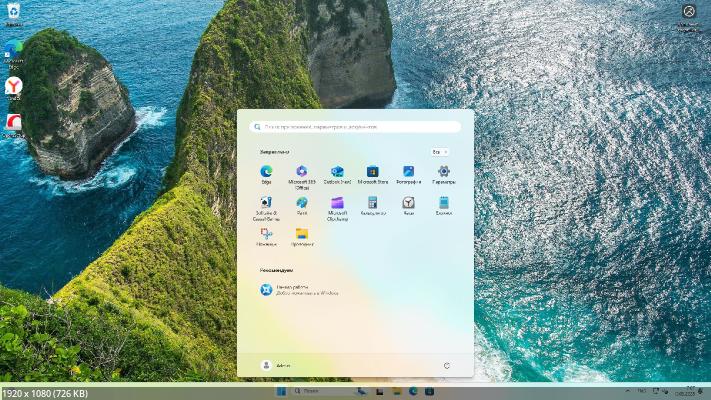
Task: Select Microsoft Edge desktop shortcut
Action: [14, 54]
